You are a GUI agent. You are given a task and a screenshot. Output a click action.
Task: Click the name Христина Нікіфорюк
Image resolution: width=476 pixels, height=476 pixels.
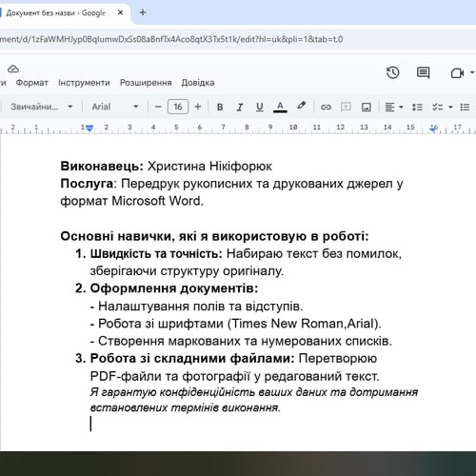click(x=209, y=167)
